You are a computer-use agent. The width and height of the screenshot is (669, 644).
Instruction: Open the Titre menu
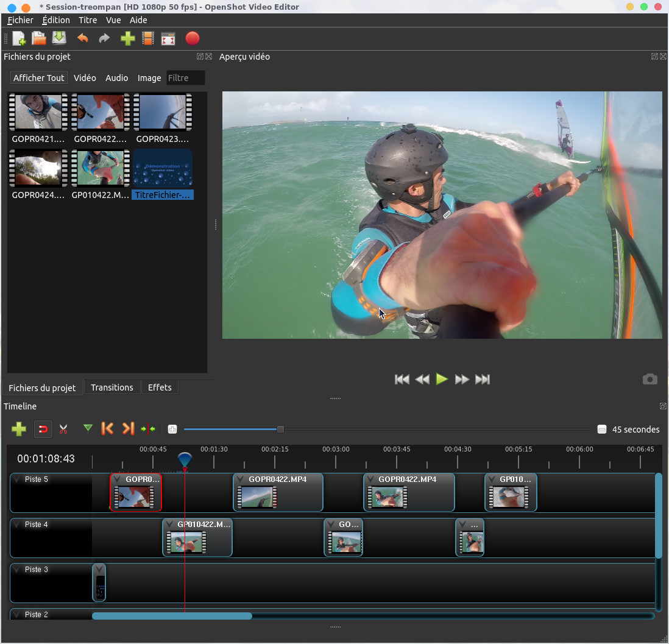click(88, 20)
